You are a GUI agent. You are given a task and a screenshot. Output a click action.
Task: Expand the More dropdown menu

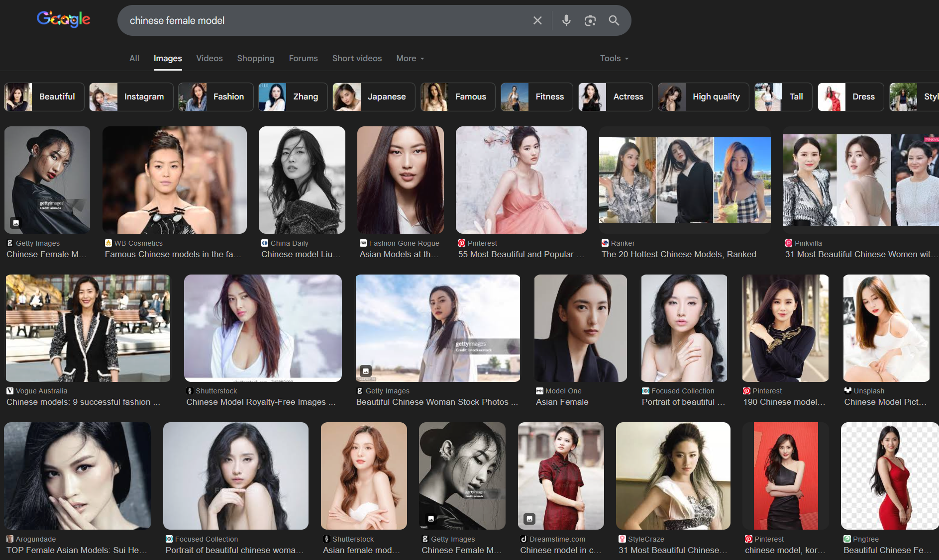[x=411, y=58]
